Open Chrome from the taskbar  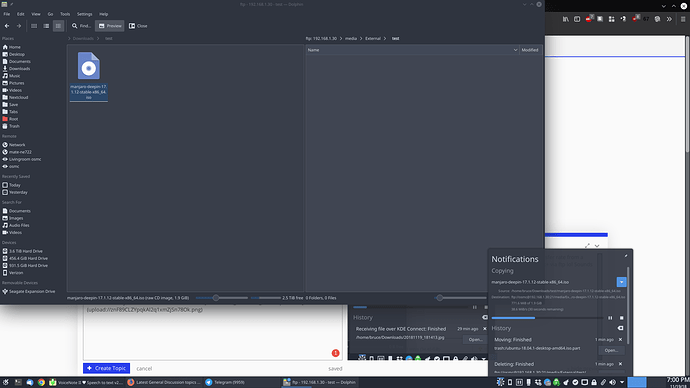point(41,382)
